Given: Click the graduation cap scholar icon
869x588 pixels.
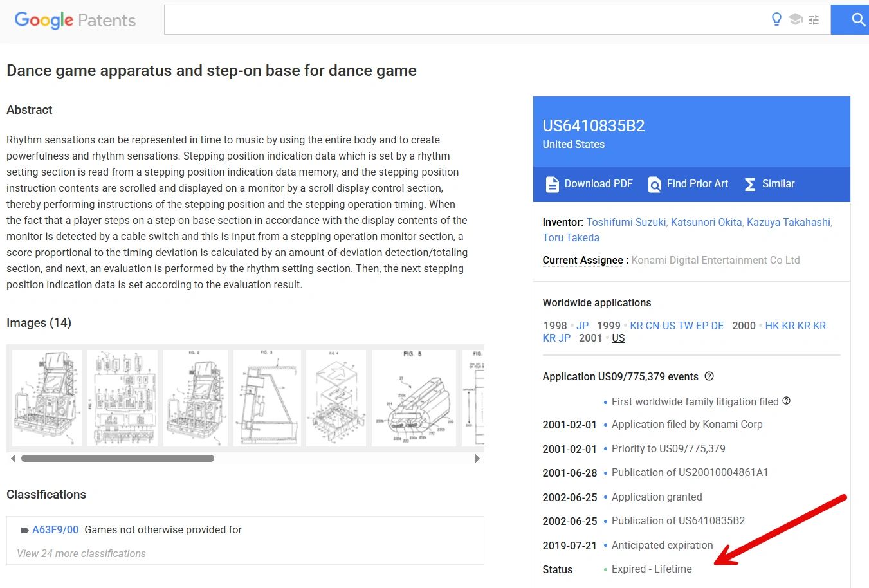Looking at the screenshot, I should [796, 19].
